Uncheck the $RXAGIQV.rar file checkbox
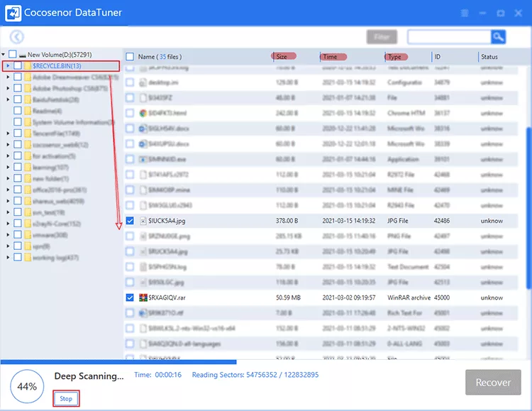Screen dimensions: 532x411 coord(130,297)
